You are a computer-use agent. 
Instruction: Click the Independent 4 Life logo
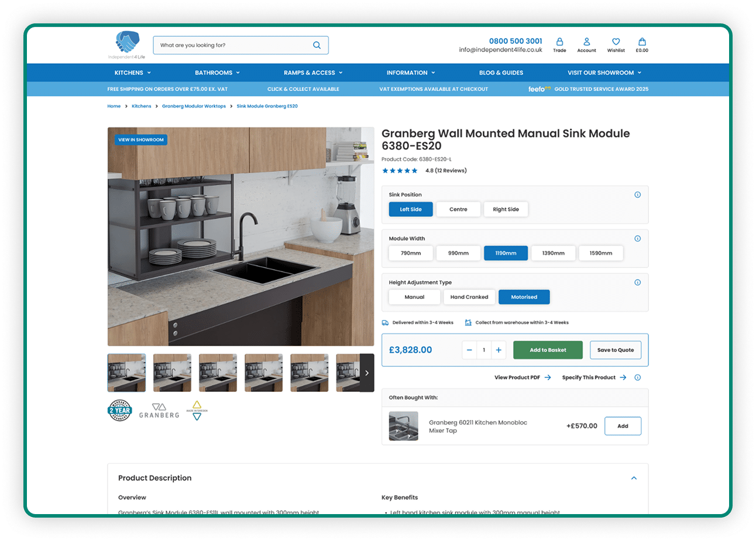127,45
